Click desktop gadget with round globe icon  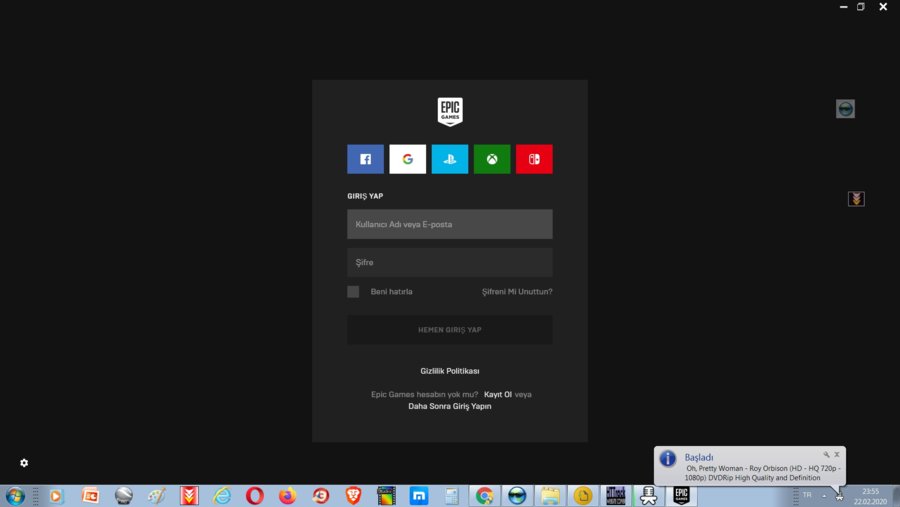[x=845, y=109]
